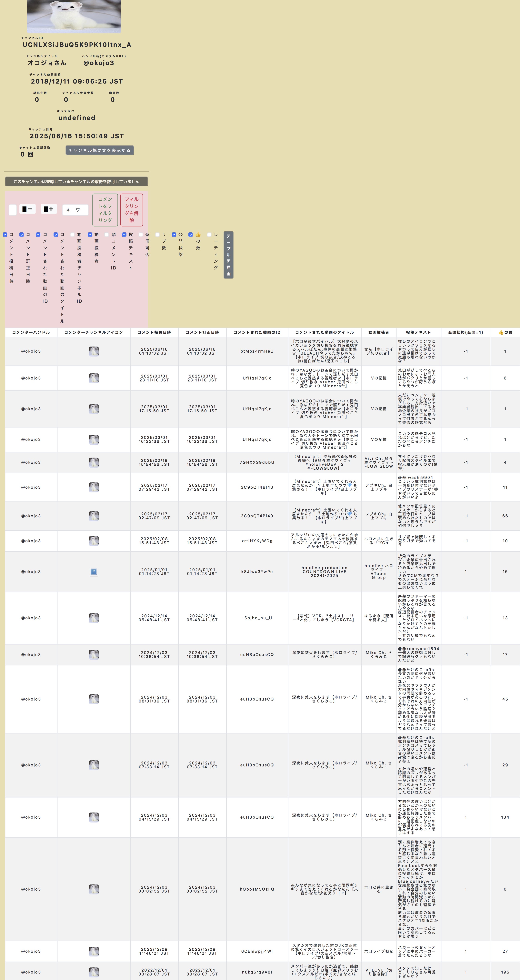Image resolution: width=520 pixels, height=980 pixels.
Task: Uncheck the 動画投稿者 column checkbox
Action: point(90,235)
